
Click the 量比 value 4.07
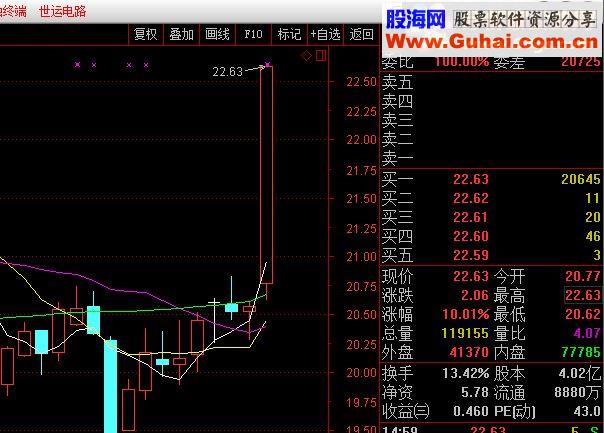pyautogui.click(x=587, y=333)
